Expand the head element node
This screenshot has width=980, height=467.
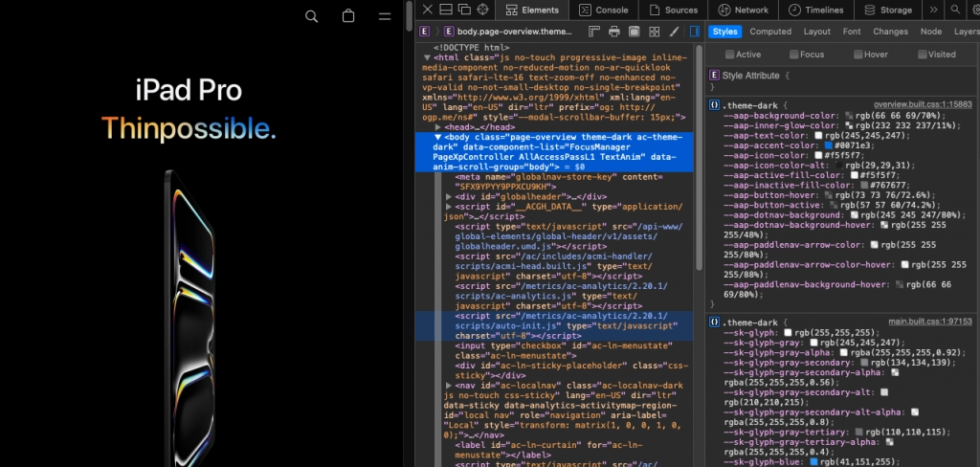(438, 127)
